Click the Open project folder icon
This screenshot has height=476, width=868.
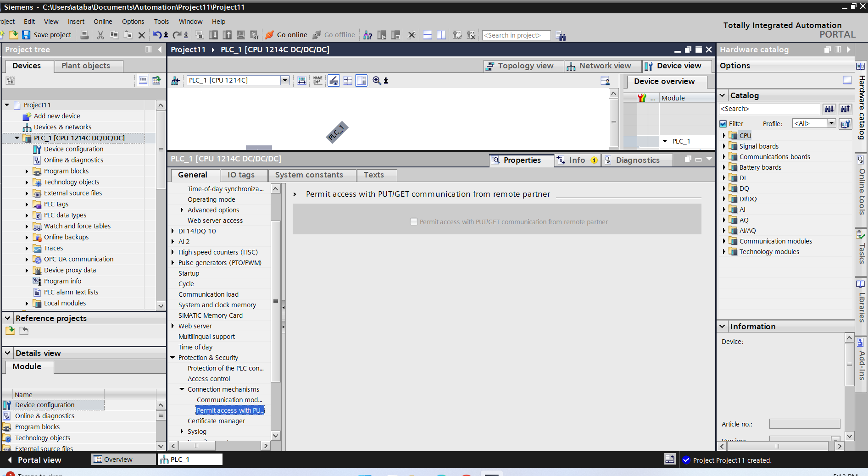point(13,35)
